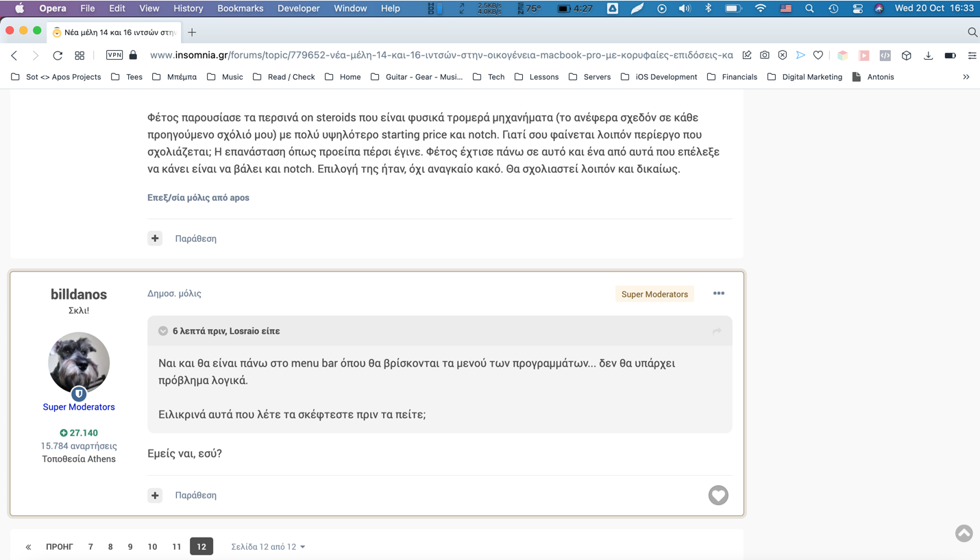
Task: Open the Tech bookmarks folder
Action: tap(489, 77)
